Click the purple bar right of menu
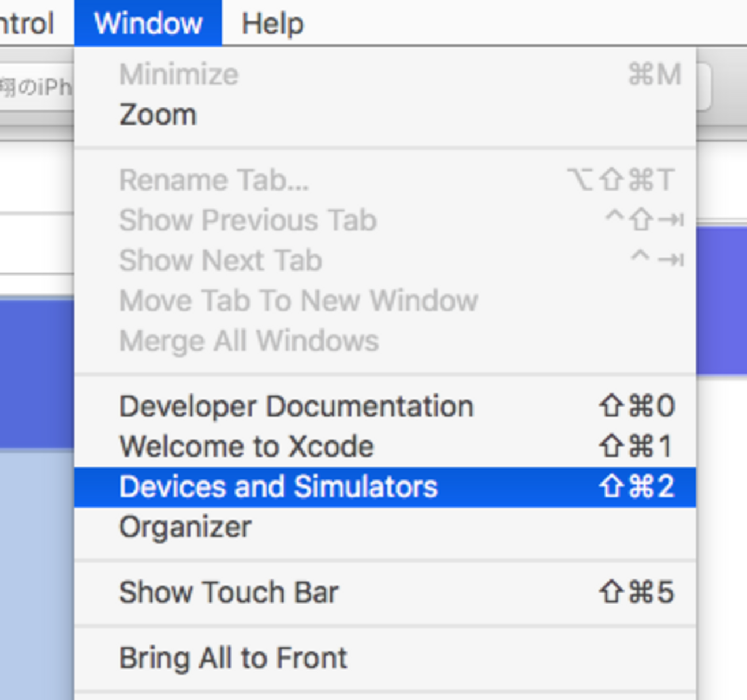 click(722, 299)
